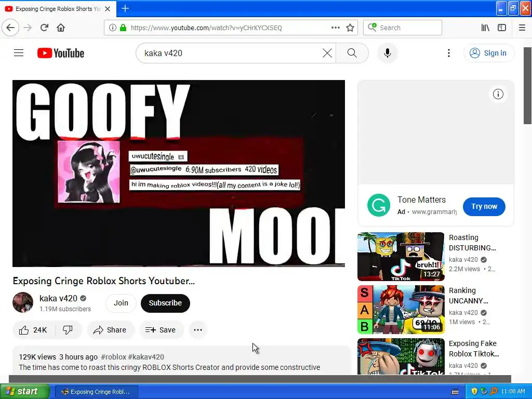Image resolution: width=532 pixels, height=399 pixels.
Task: Click www.grammarly ad link text
Action: pyautogui.click(x=434, y=212)
